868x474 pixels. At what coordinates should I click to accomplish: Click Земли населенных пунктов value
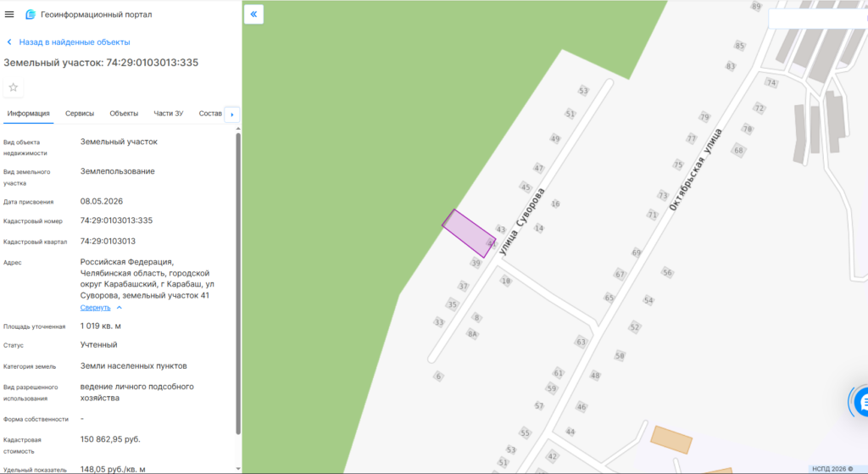point(133,366)
